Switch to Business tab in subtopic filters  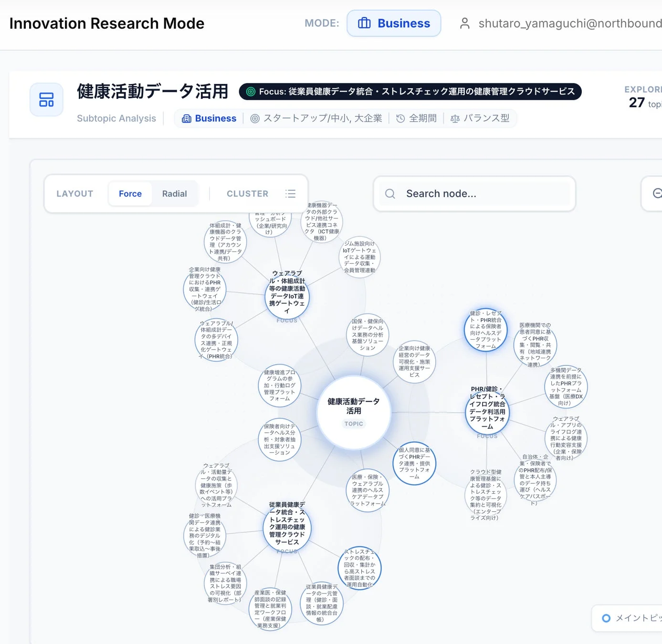(x=209, y=118)
